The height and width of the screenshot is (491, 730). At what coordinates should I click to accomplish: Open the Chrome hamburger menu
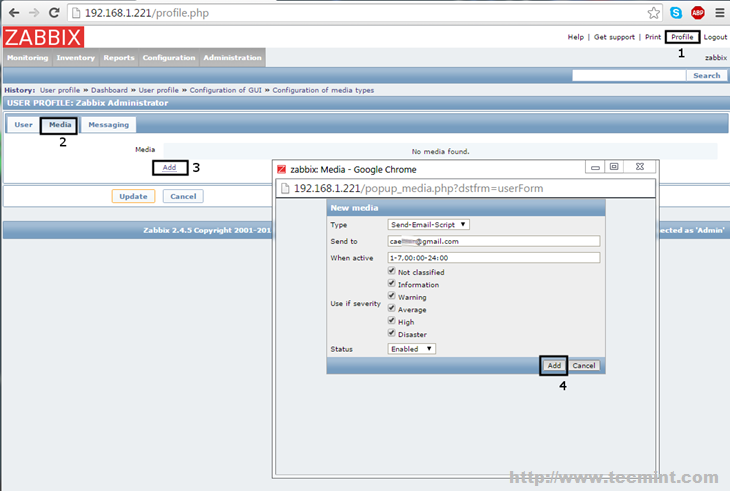point(720,13)
